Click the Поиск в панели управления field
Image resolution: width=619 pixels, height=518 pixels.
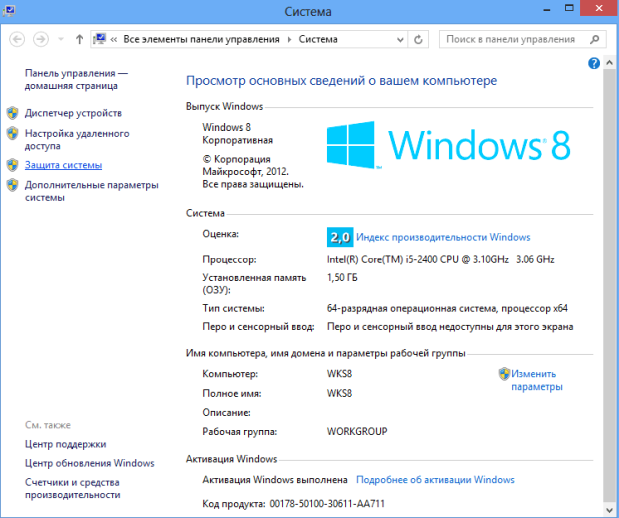pos(512,39)
